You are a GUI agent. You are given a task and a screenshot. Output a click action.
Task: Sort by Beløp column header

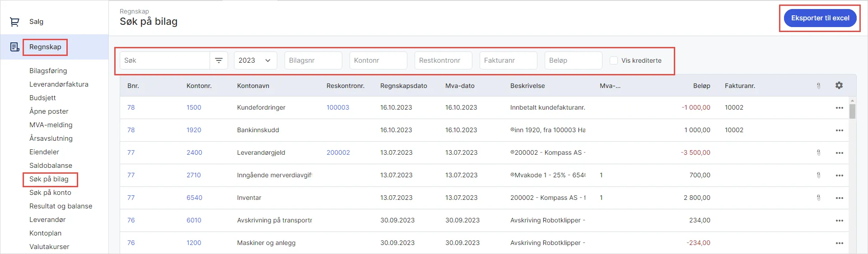point(702,86)
